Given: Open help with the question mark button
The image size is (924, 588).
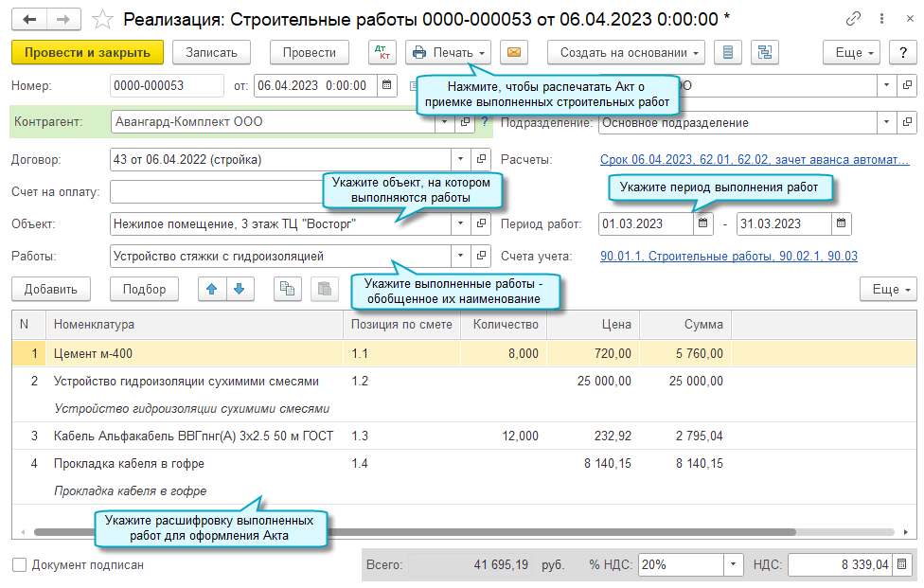Looking at the screenshot, I should 903,52.
